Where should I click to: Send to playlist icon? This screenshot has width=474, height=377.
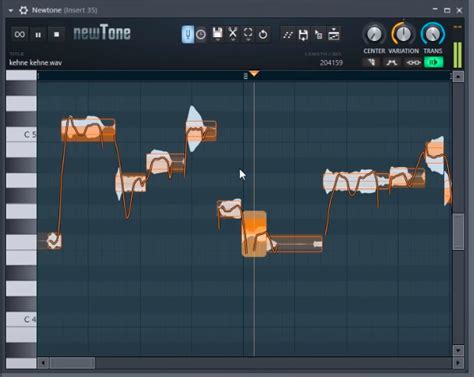334,35
